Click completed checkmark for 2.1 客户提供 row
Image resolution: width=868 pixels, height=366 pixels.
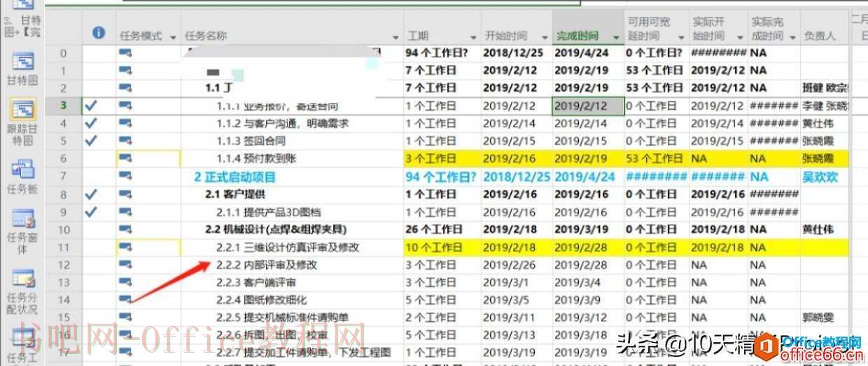coord(90,194)
